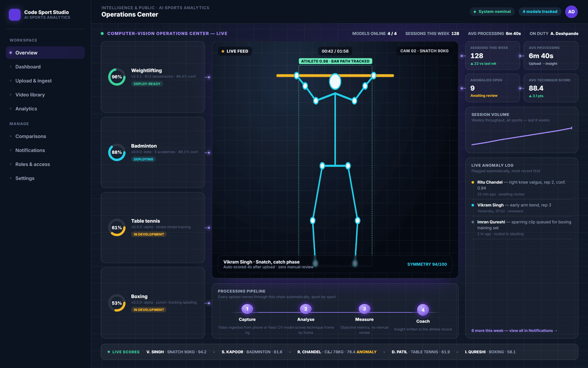
Task: Click the DEPLOYING badge on Badminton
Action: coord(143,159)
